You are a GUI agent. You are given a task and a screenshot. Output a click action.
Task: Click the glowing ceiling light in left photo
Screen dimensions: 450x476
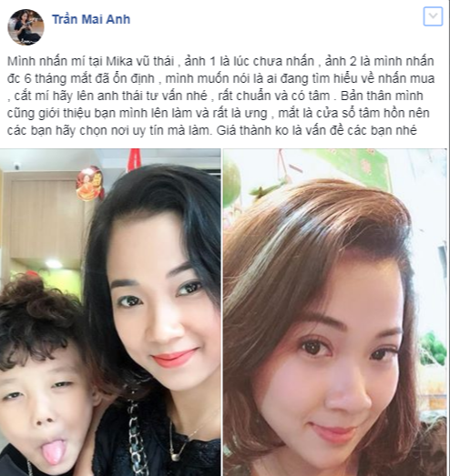click(x=54, y=264)
